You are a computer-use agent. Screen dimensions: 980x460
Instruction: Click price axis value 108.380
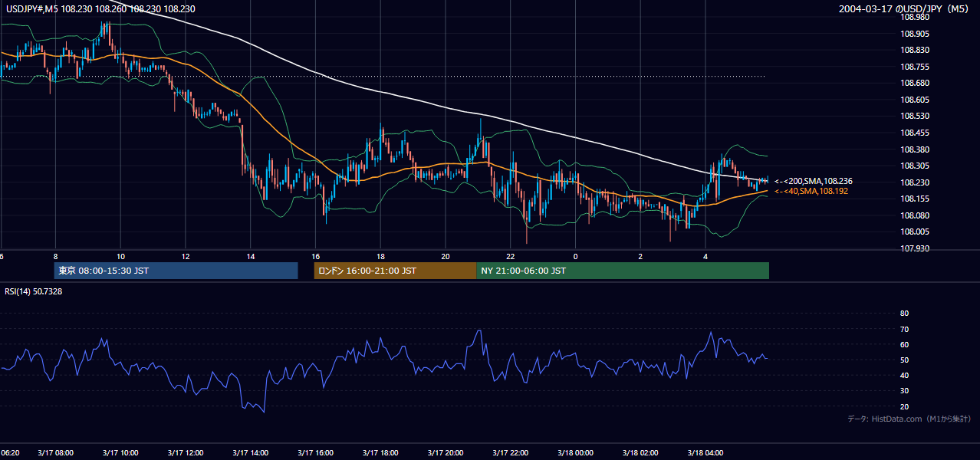coord(915,149)
